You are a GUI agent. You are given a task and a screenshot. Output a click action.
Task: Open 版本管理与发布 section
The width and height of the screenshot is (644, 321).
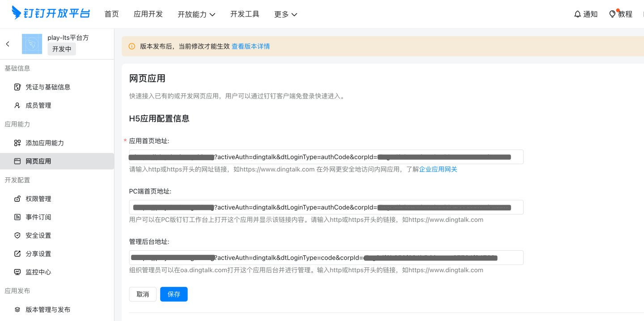(x=46, y=309)
